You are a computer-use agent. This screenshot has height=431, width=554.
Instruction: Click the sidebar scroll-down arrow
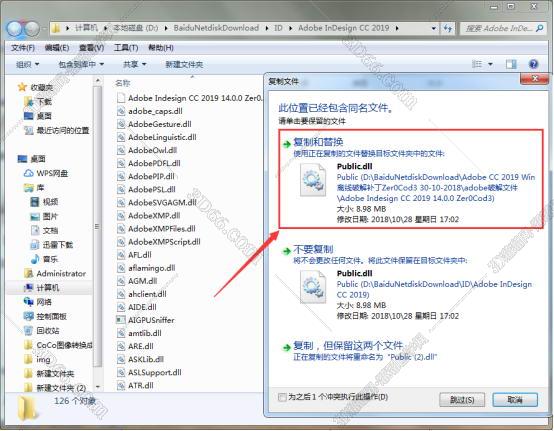click(x=98, y=386)
